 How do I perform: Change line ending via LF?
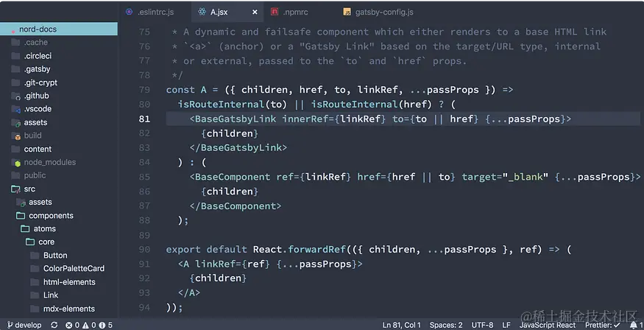click(506, 325)
